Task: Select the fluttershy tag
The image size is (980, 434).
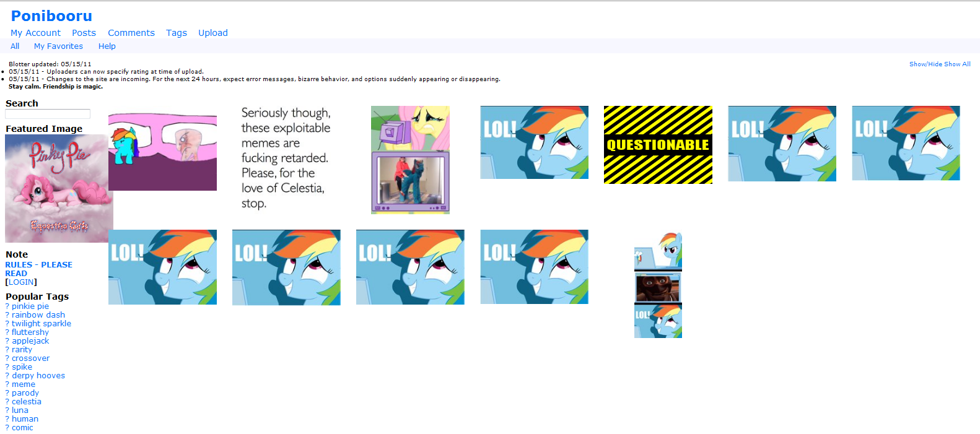Action: pyautogui.click(x=30, y=332)
